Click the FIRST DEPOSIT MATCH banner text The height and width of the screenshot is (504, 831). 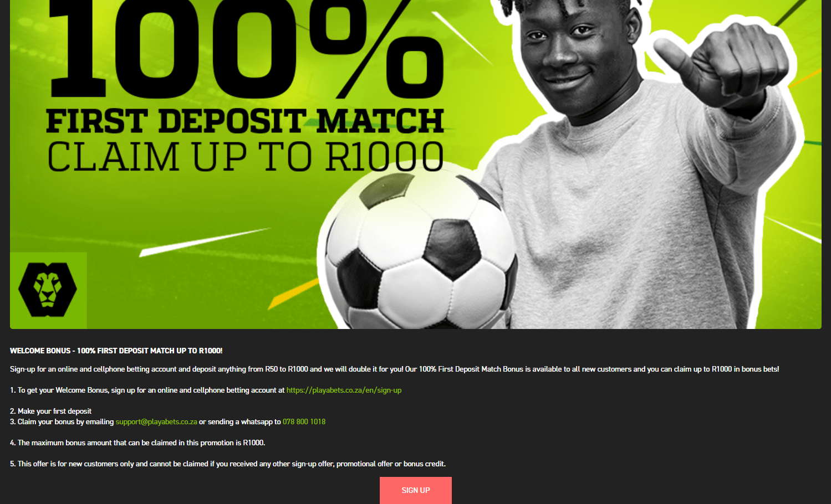(245, 121)
